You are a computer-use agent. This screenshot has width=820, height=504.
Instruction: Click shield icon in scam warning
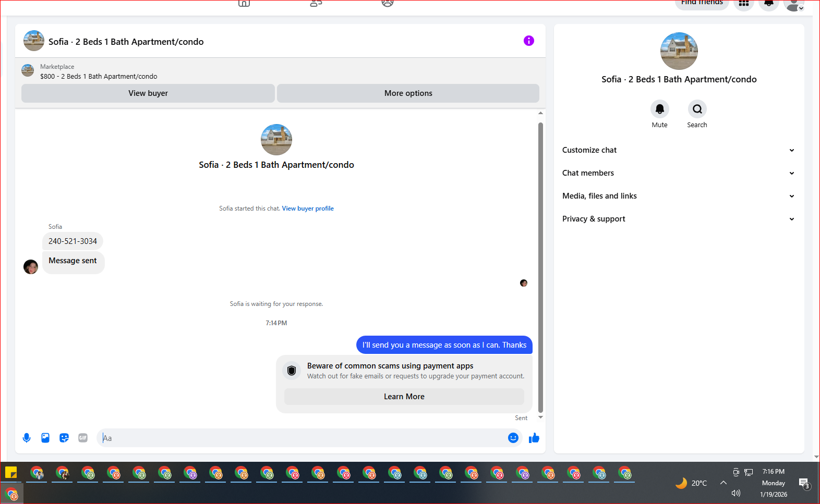point(292,371)
